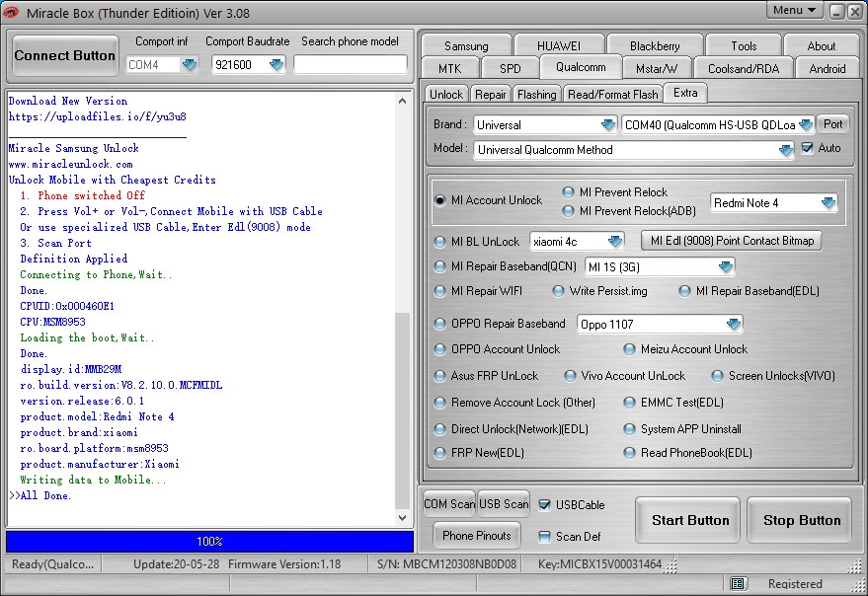Open the Read/Format Flash sub-tab
The height and width of the screenshot is (596, 868).
613,95
